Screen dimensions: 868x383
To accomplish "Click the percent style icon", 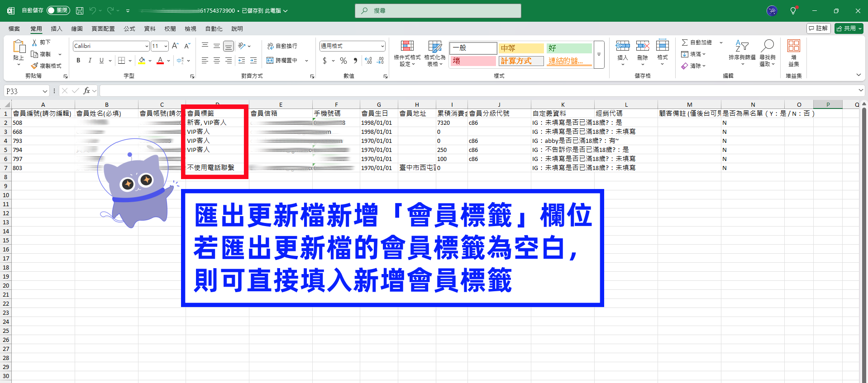I will [343, 61].
